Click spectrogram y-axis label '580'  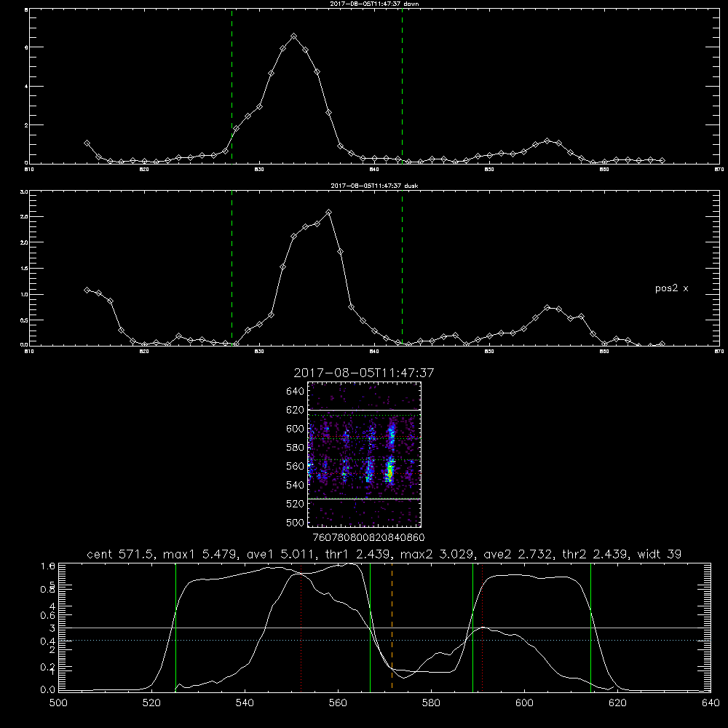(296, 448)
